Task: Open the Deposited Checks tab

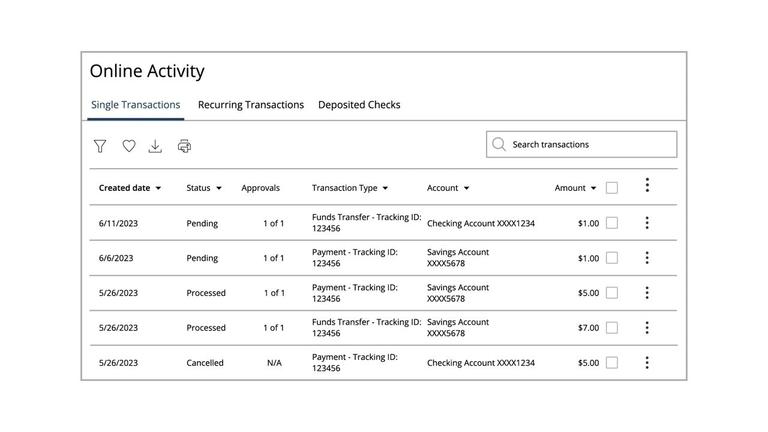Action: [359, 105]
